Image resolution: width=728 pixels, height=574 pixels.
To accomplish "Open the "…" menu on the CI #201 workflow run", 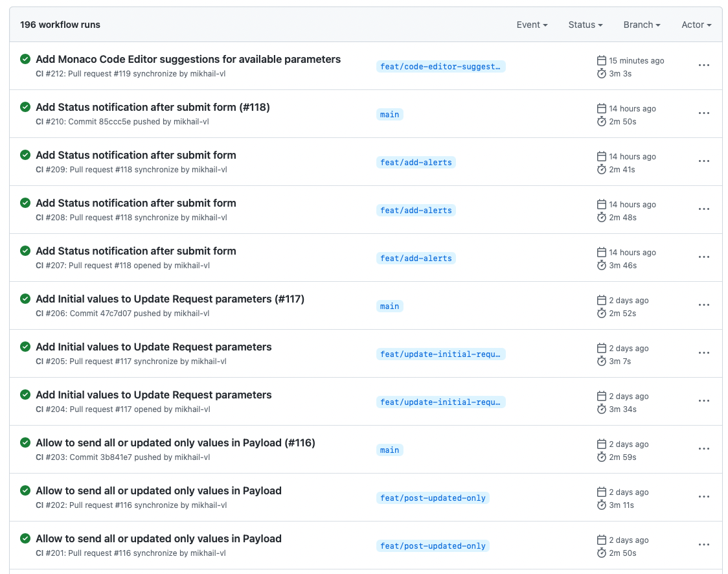I will 703,544.
